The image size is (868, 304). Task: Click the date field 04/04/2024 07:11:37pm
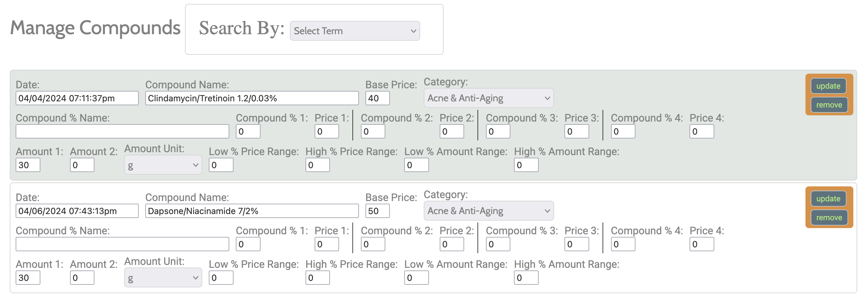pos(77,98)
